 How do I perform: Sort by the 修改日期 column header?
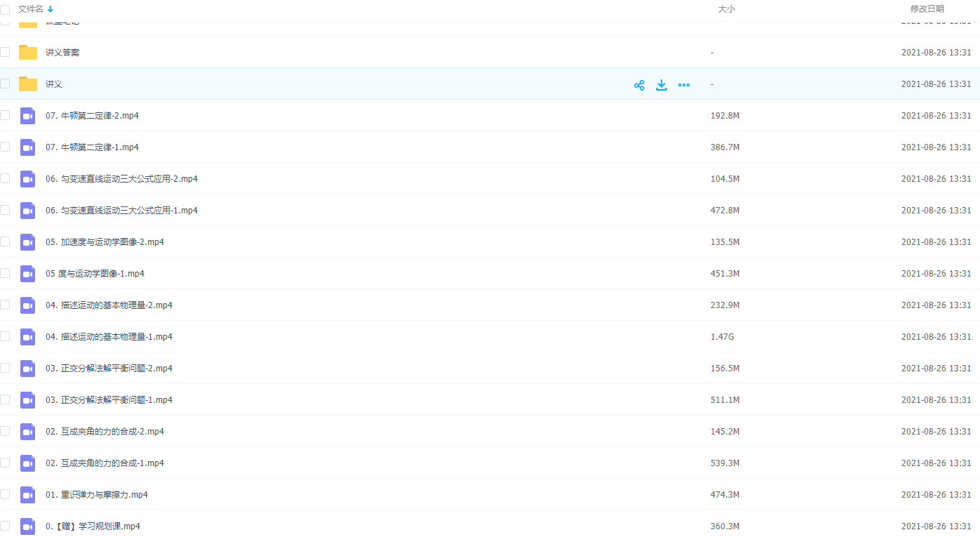pyautogui.click(x=927, y=9)
